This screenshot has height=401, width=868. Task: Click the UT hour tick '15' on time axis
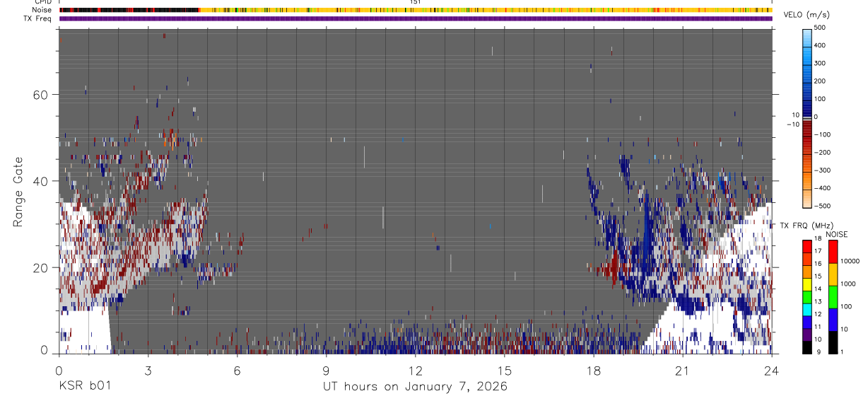click(505, 370)
